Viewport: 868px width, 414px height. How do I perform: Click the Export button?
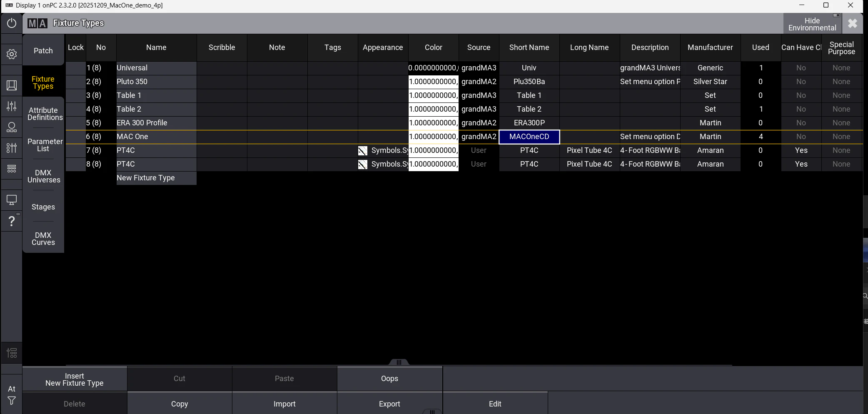pyautogui.click(x=389, y=404)
